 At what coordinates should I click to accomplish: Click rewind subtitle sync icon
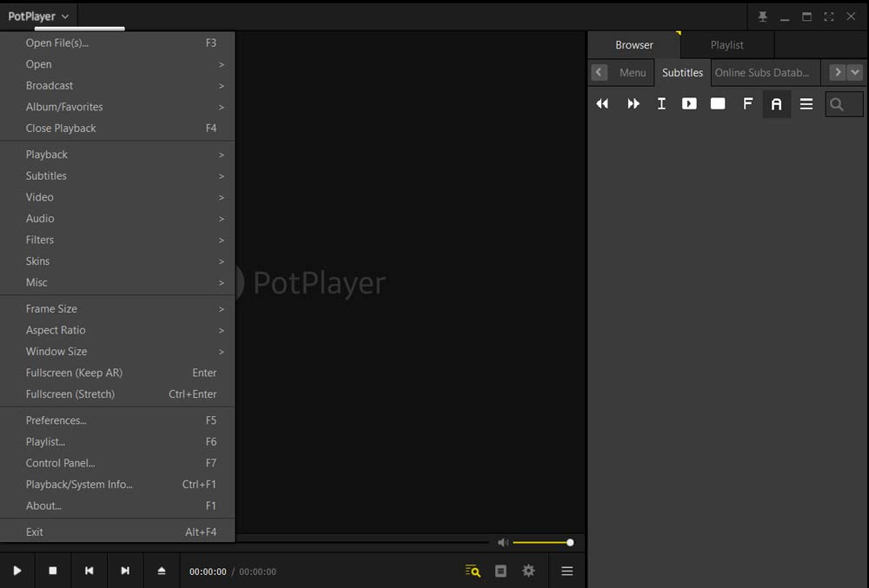coord(602,103)
